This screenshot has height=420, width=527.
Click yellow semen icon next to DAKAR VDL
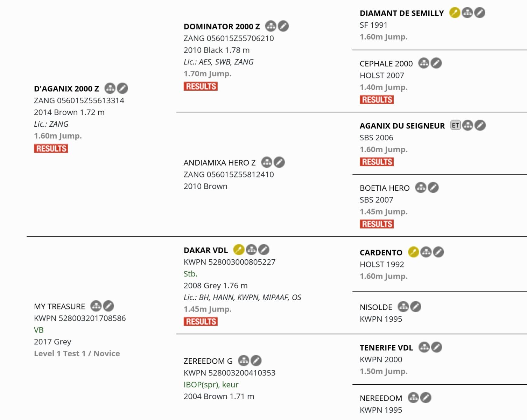click(239, 250)
